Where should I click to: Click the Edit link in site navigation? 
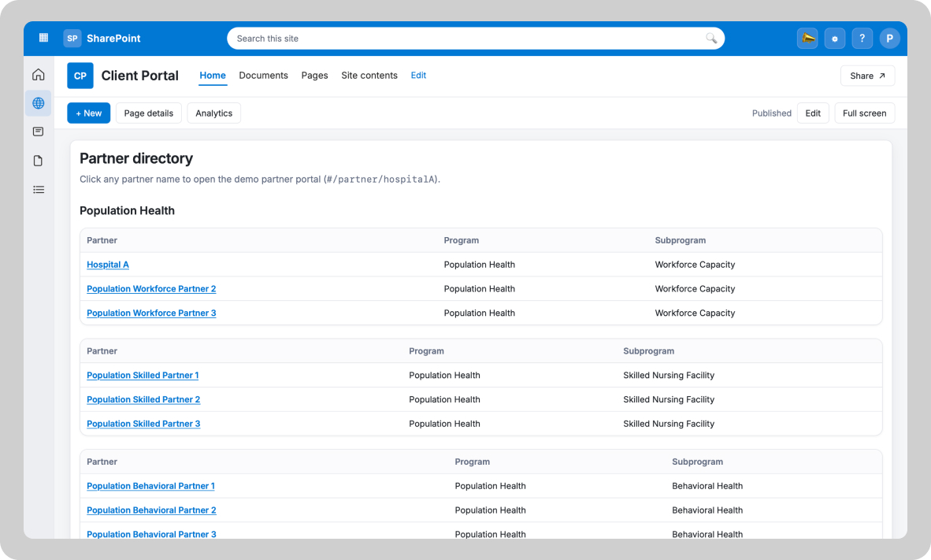click(x=418, y=76)
